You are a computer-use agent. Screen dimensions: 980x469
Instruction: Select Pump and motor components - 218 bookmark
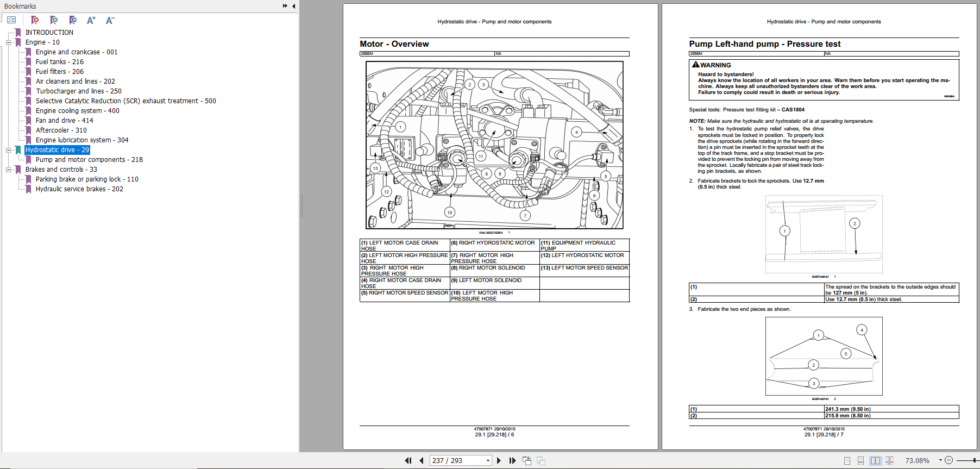pos(89,160)
